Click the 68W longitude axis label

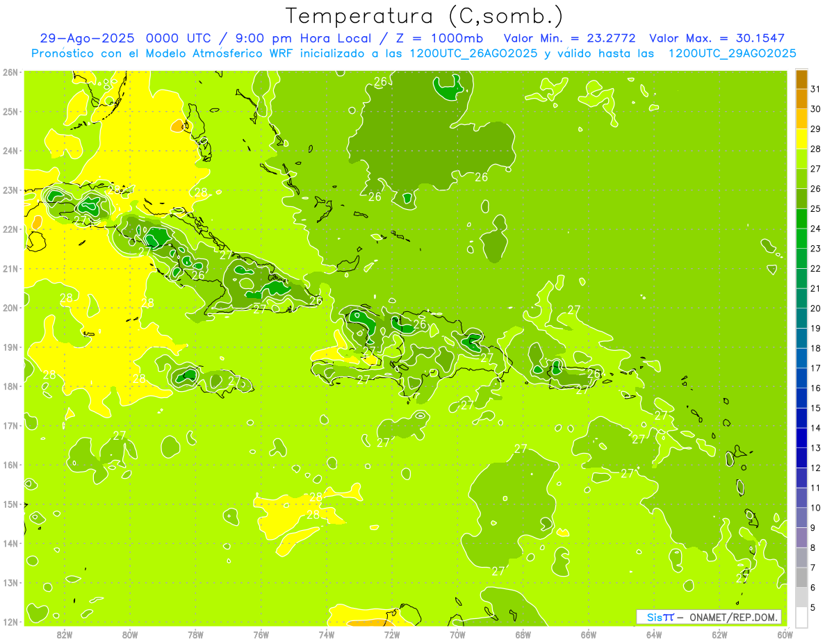coord(523,634)
